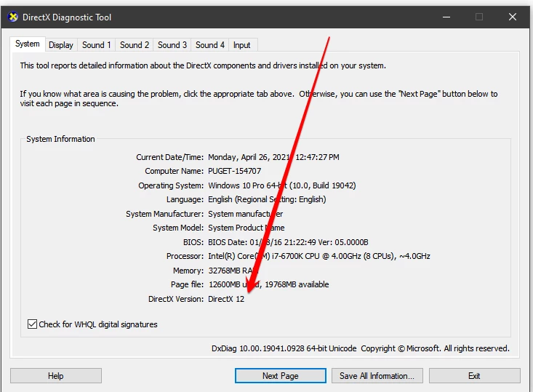Click the computer name 'PUGET-154707'
The image size is (533, 392).
click(235, 171)
